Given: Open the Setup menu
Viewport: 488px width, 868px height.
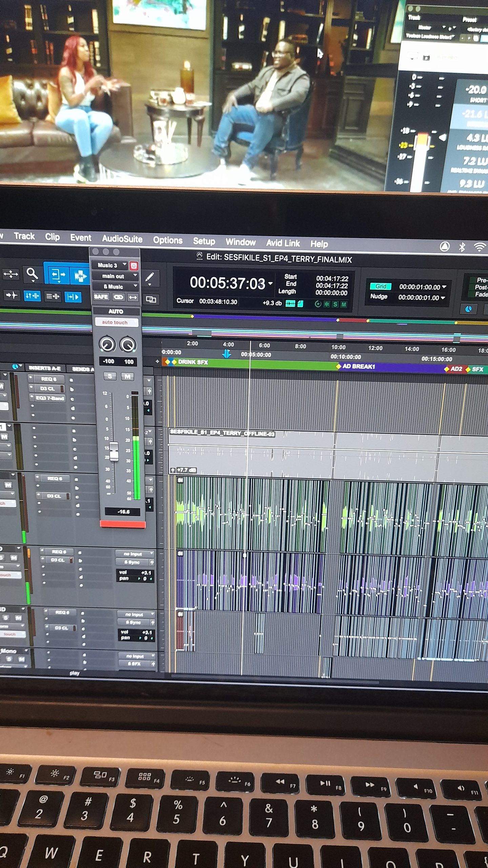Looking at the screenshot, I should coord(204,241).
